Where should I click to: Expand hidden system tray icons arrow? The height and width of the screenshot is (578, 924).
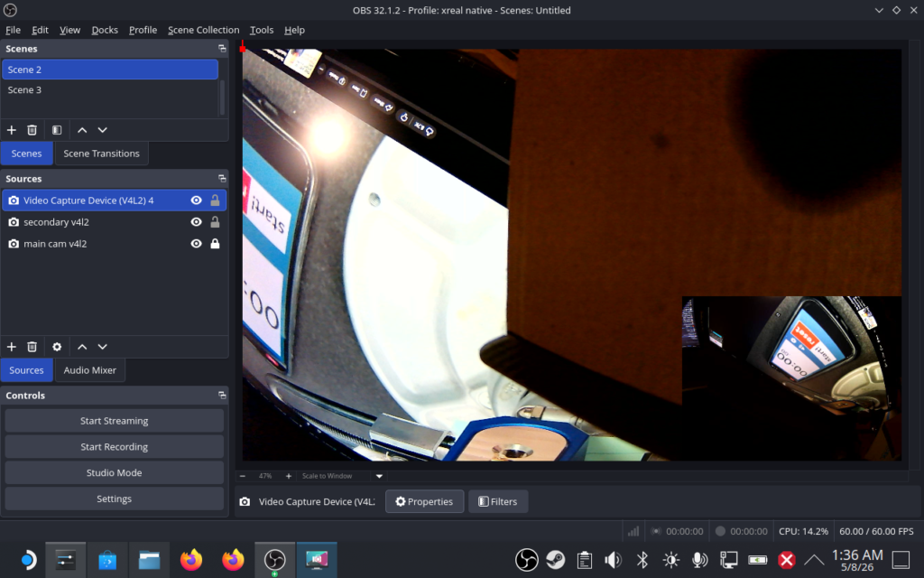(x=814, y=560)
